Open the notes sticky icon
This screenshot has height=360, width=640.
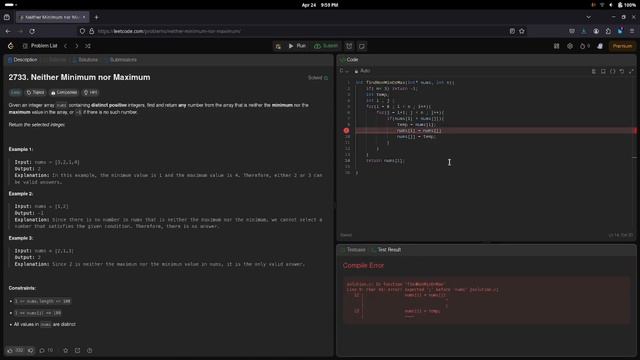pyautogui.click(x=362, y=46)
